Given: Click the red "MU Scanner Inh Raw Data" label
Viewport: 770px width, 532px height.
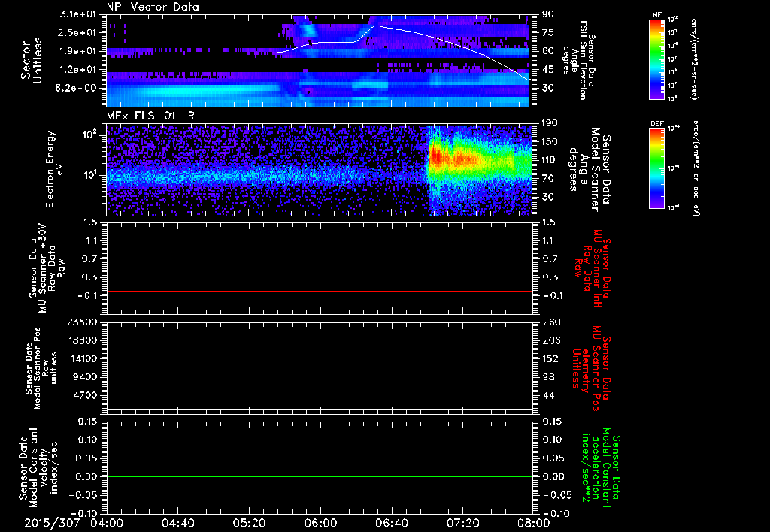Looking at the screenshot, I should coord(593,268).
